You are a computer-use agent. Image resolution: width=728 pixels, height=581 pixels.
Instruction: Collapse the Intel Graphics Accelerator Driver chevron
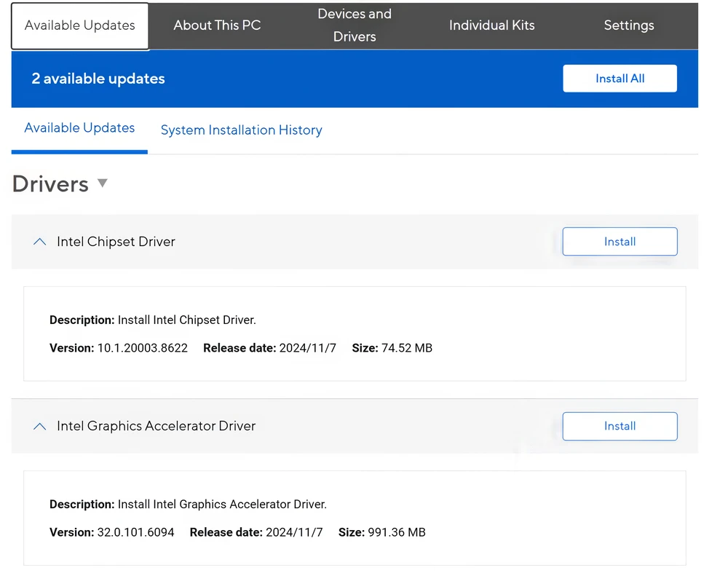(40, 427)
